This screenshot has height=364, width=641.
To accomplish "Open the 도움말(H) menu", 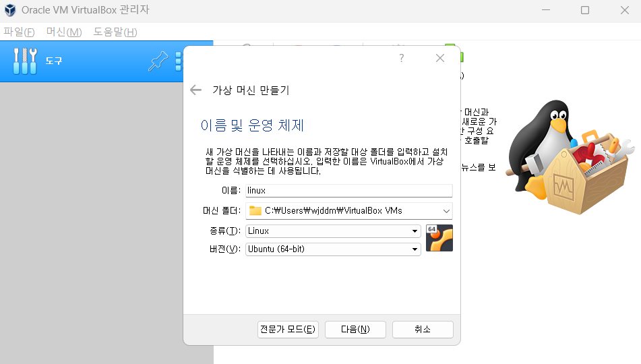I will (x=115, y=32).
